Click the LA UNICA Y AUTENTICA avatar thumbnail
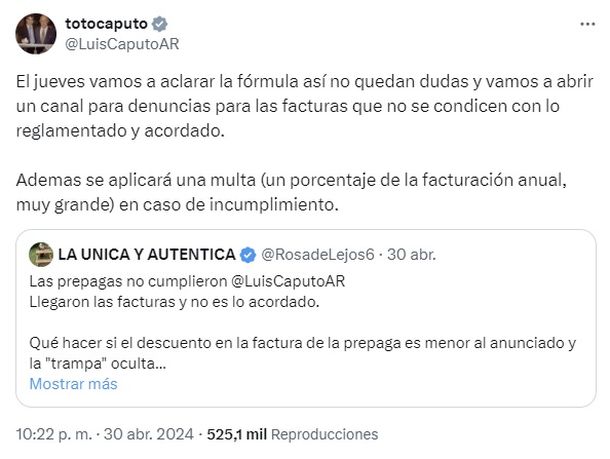Viewport: 610px width, 459px height. click(41, 253)
